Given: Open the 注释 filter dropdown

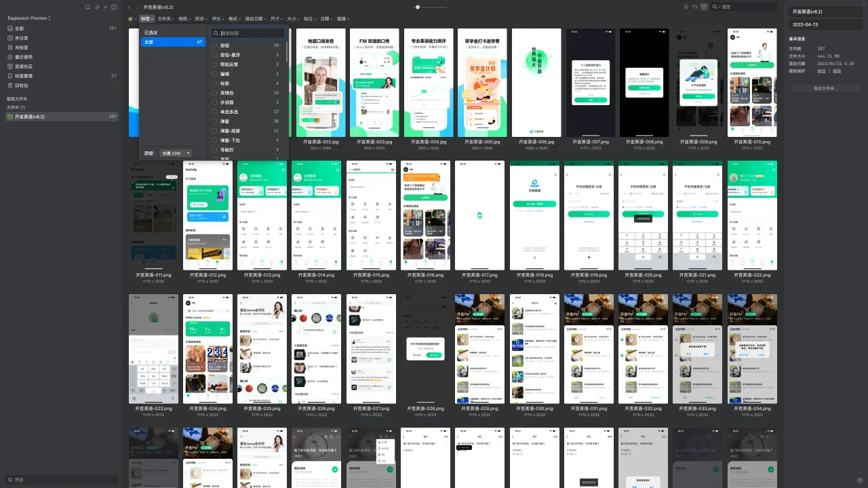Looking at the screenshot, I should click(327, 19).
